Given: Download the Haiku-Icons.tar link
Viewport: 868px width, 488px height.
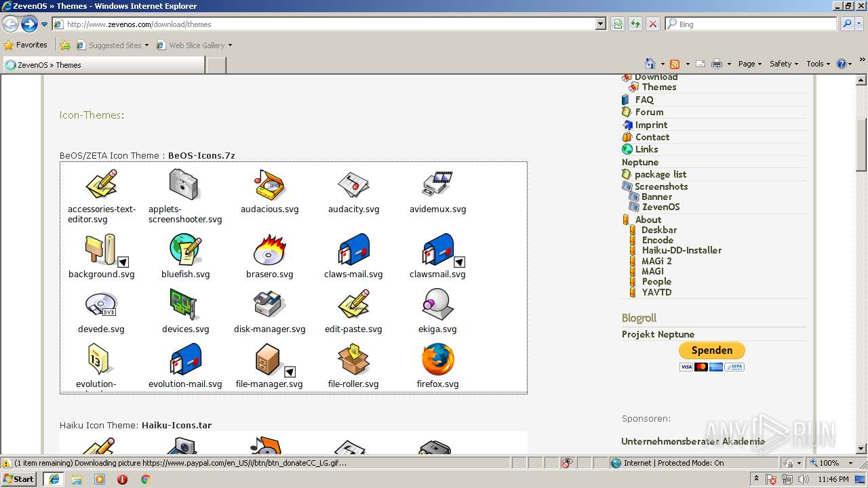Looking at the screenshot, I should pos(176,425).
